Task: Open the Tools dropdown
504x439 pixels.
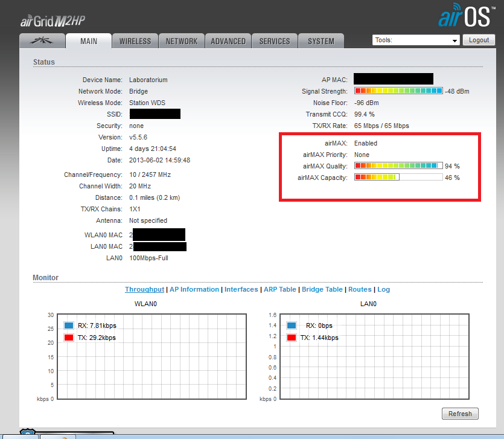Action: click(416, 39)
